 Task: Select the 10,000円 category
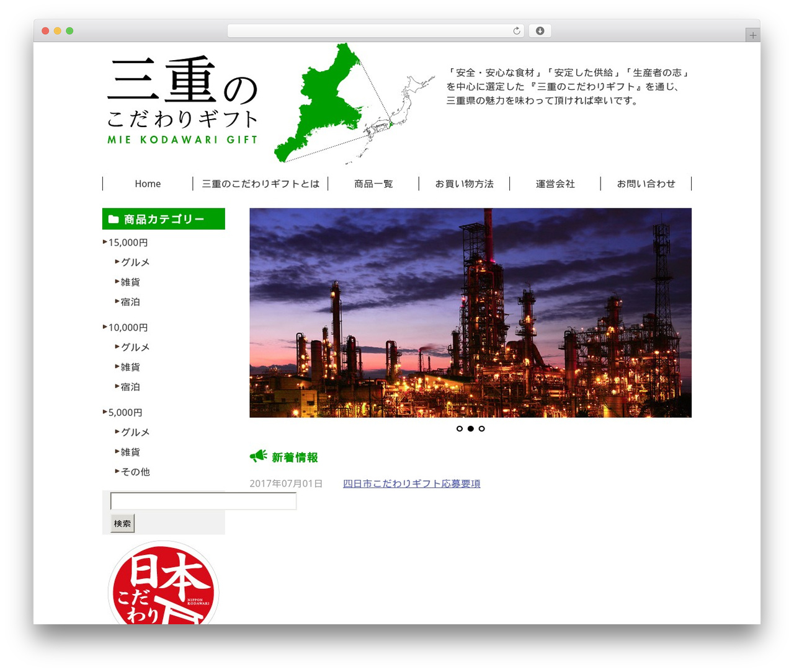[128, 327]
